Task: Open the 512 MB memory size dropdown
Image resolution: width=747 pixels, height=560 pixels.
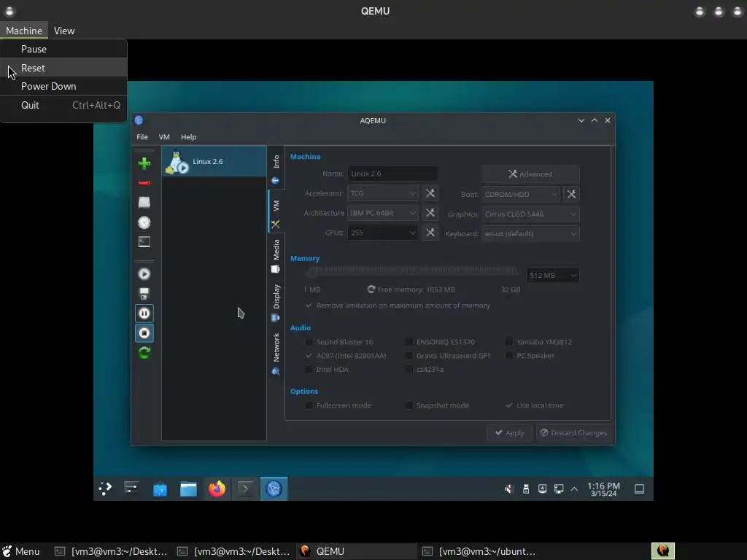Action: [x=553, y=275]
